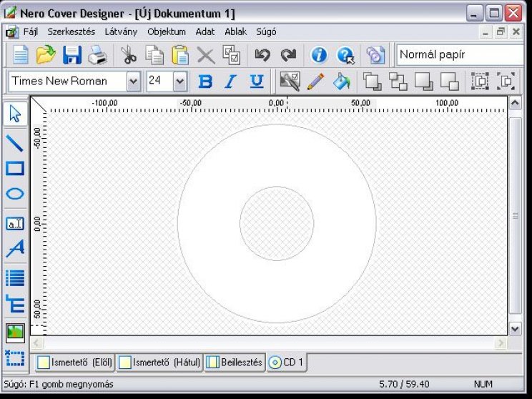Redo the last undone action

[x=288, y=55]
